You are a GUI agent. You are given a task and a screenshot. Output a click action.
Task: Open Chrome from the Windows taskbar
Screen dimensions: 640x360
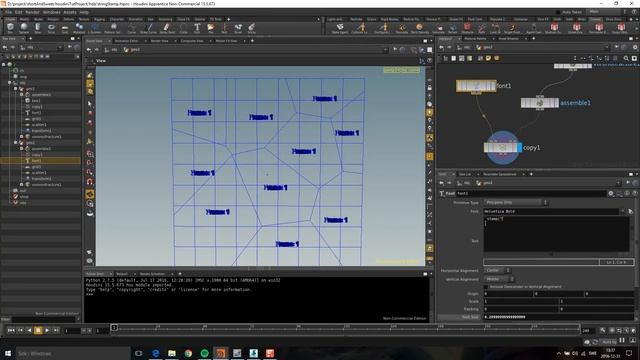[x=188, y=353]
